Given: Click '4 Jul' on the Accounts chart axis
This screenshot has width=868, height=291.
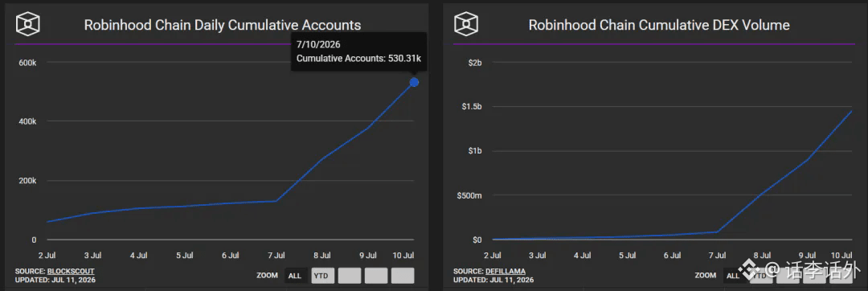Looking at the screenshot, I should click(138, 255).
